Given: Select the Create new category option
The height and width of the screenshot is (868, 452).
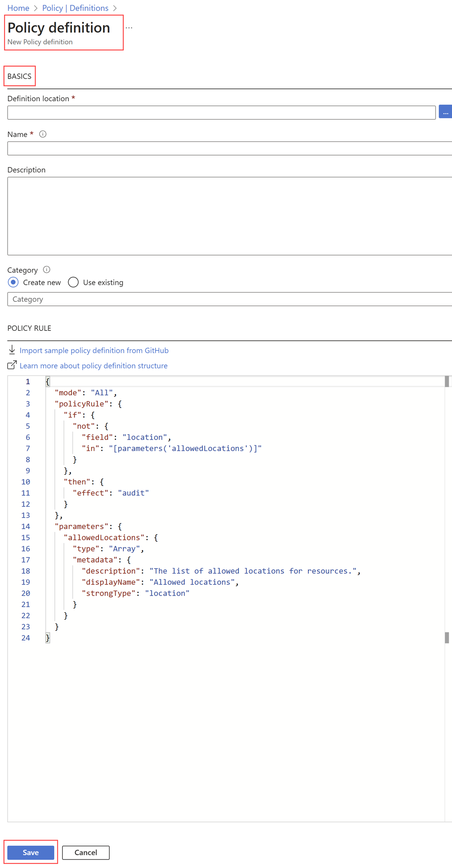Looking at the screenshot, I should pos(13,282).
